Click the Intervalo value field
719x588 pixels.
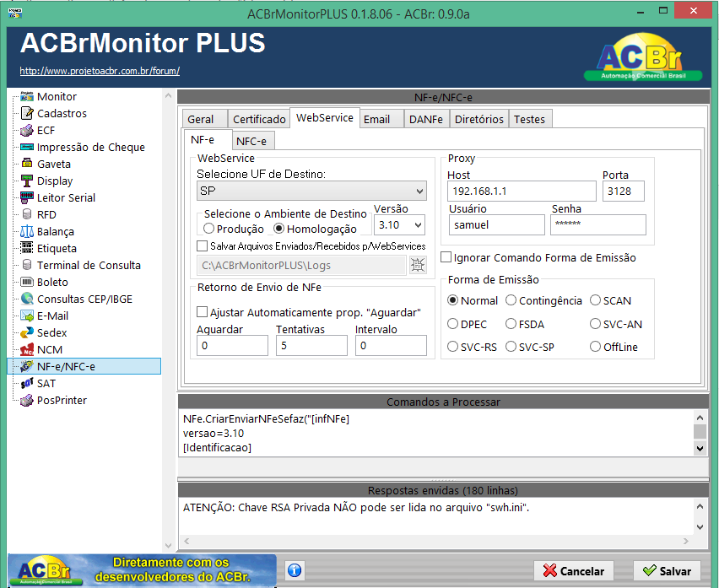(391, 346)
